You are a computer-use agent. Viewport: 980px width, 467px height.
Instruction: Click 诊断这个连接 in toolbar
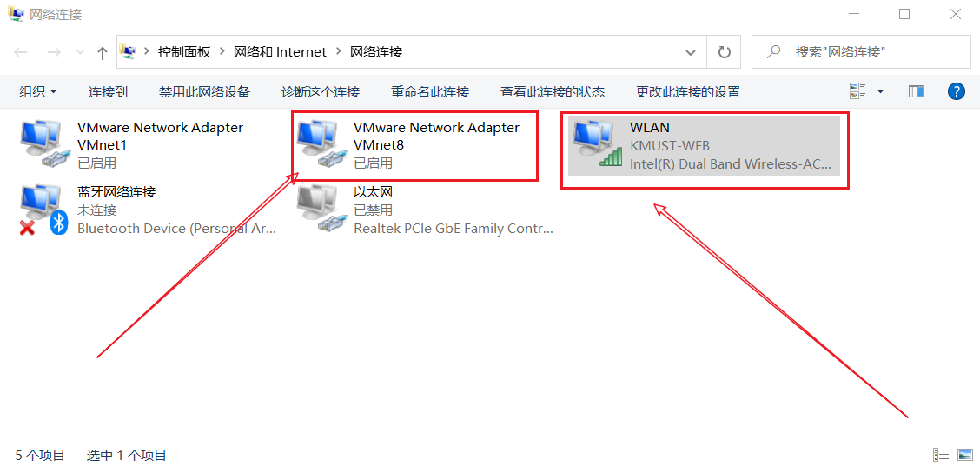pos(321,92)
